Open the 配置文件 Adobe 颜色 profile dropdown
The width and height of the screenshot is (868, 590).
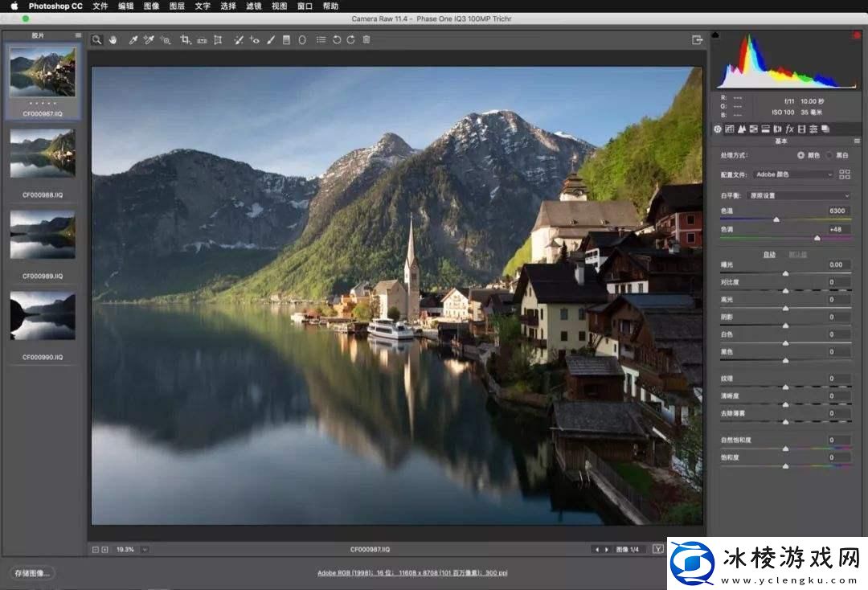[x=794, y=174]
